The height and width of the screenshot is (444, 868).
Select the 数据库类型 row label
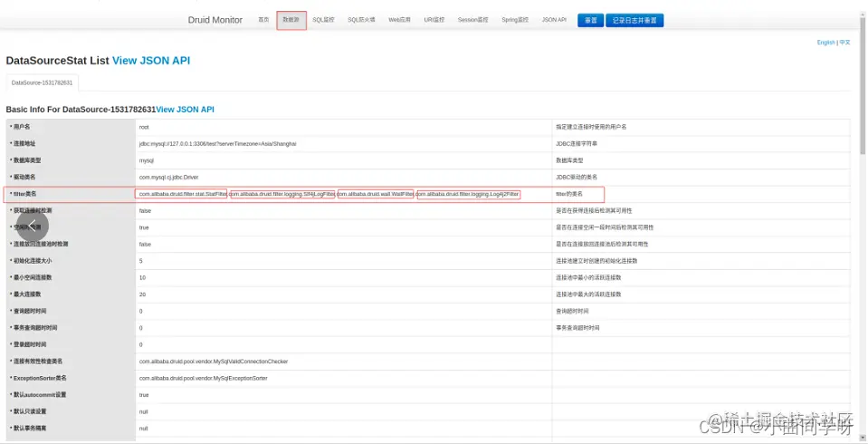click(27, 160)
